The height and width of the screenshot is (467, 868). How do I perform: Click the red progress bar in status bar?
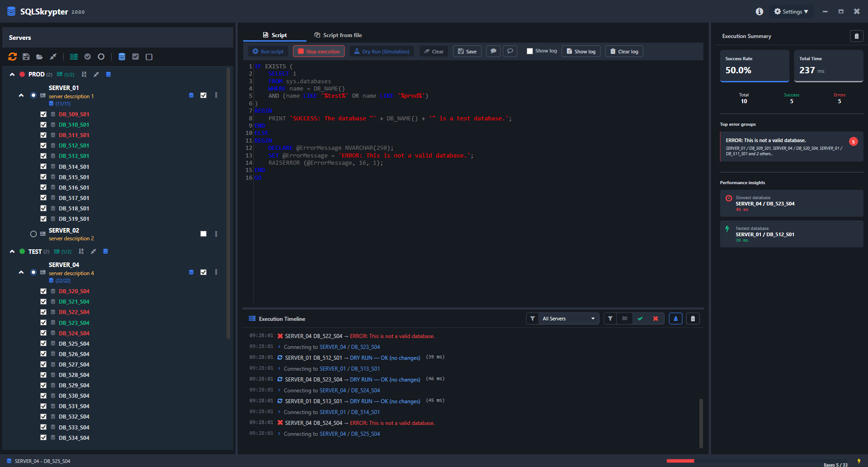point(680,461)
